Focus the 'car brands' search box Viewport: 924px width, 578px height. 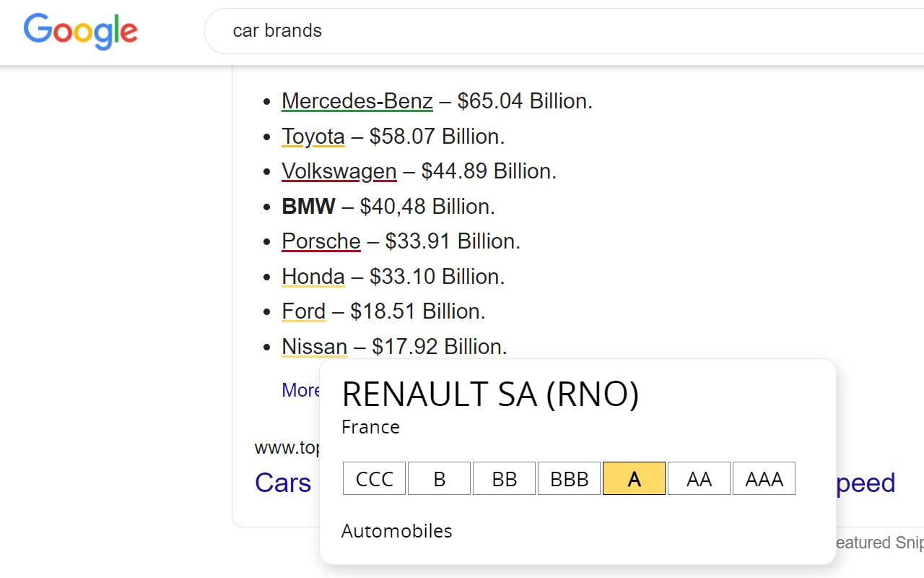[x=563, y=31]
